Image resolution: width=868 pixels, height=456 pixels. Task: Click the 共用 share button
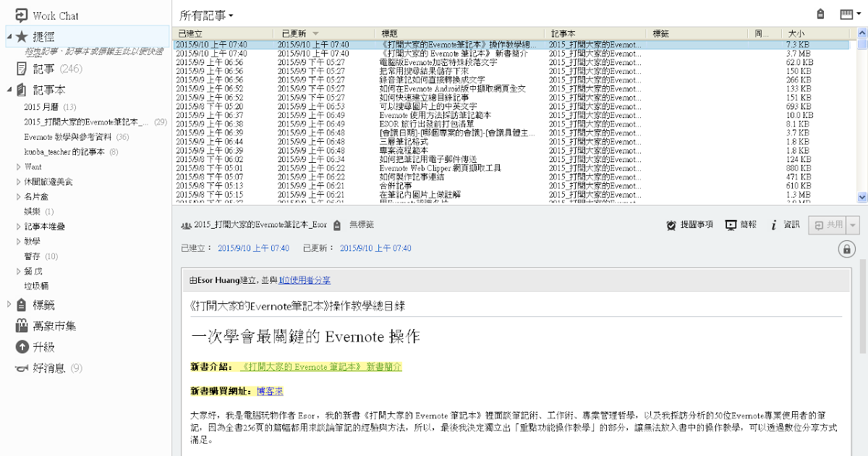pos(828,225)
